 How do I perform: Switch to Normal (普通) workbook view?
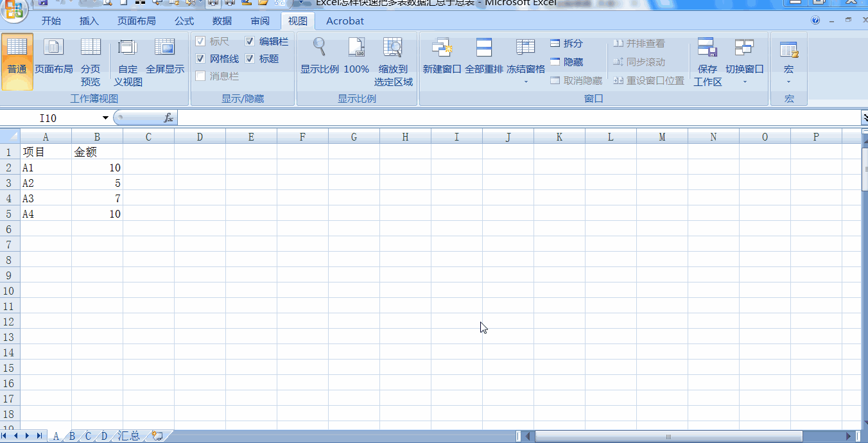[x=17, y=62]
